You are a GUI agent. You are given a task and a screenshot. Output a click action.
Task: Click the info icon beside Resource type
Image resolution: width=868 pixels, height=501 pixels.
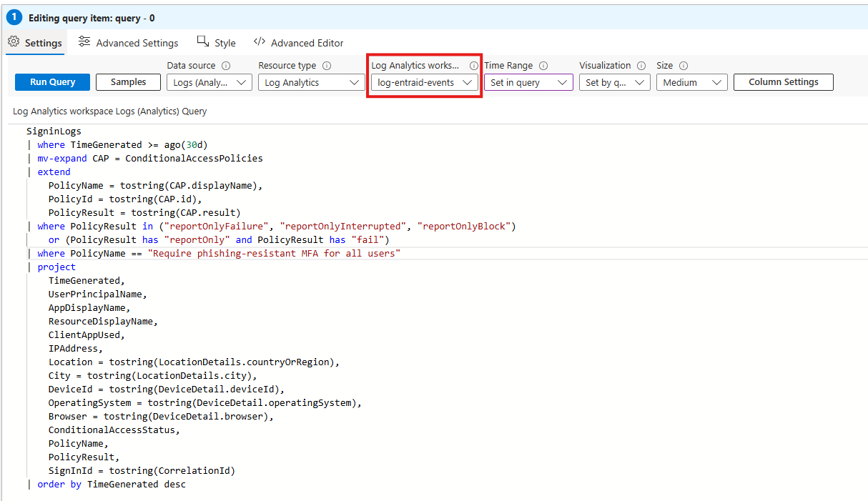click(327, 65)
